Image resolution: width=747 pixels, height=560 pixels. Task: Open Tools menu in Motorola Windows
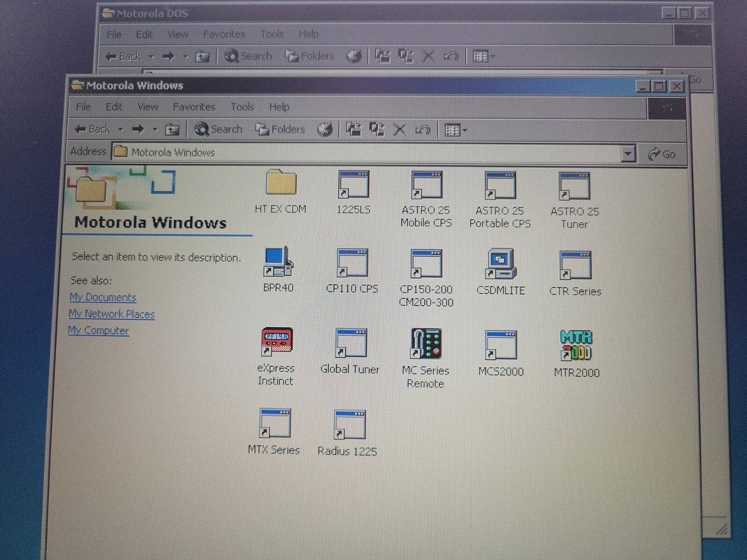(242, 107)
